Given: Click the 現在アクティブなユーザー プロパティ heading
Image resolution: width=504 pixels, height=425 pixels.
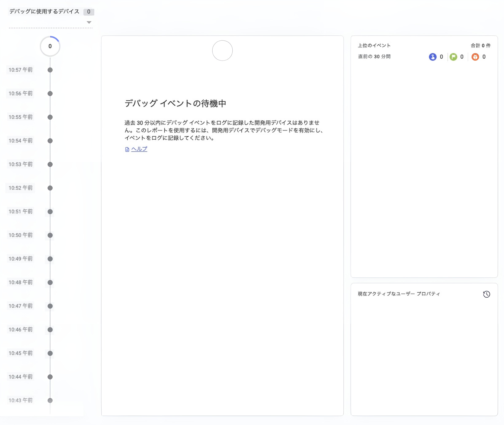Looking at the screenshot, I should [399, 294].
